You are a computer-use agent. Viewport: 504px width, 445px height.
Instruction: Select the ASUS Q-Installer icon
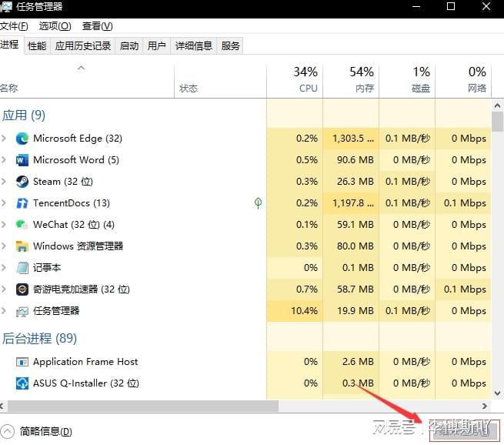[x=22, y=383]
